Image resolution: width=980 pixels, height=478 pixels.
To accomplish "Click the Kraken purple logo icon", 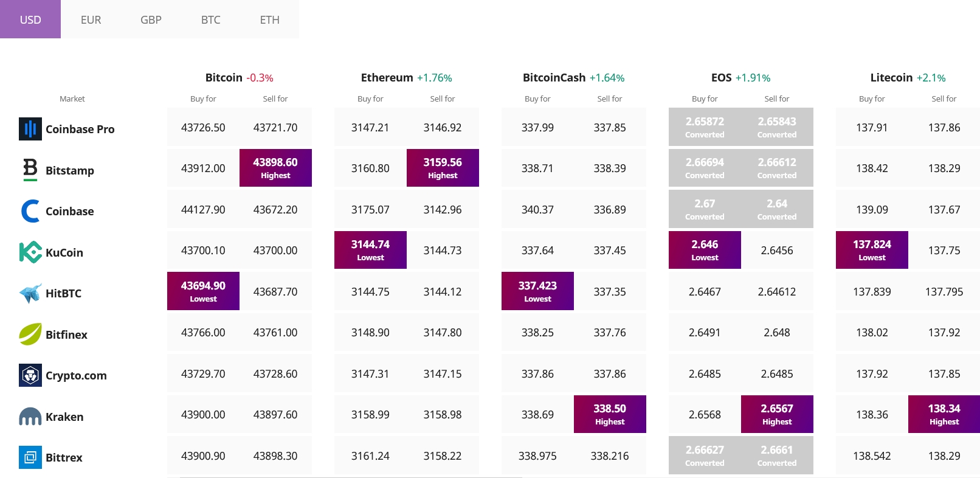I will (30, 417).
